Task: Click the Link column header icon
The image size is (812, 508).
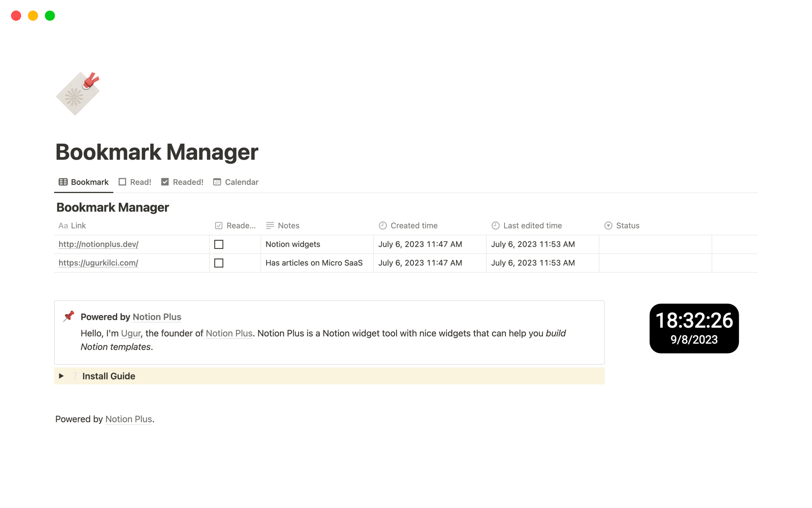Action: point(63,225)
